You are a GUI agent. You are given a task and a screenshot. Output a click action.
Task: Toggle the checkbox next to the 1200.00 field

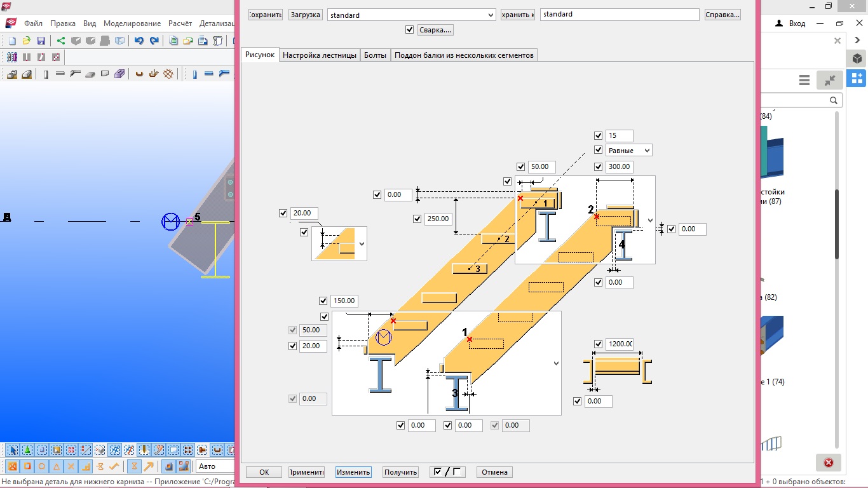click(598, 344)
